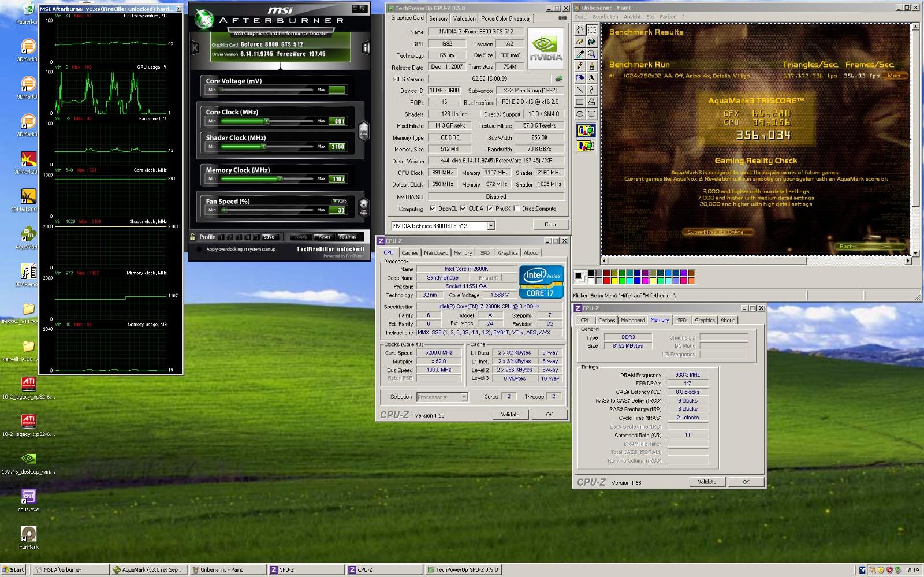
Task: Toggle the PhysX checkbox in GPU-Z
Action: point(490,209)
